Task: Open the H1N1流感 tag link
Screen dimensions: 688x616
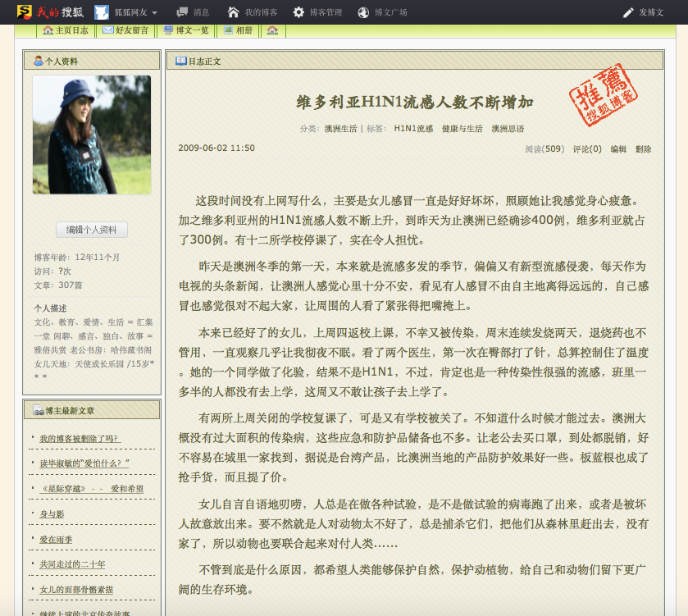Action: [x=413, y=129]
